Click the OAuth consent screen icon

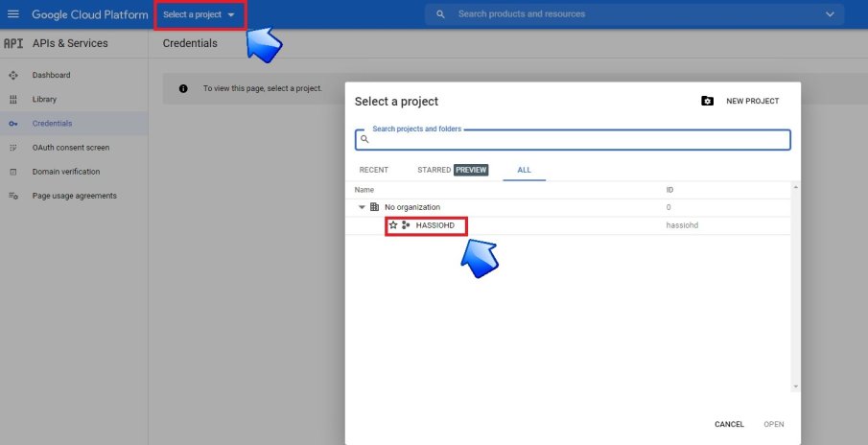(x=13, y=148)
